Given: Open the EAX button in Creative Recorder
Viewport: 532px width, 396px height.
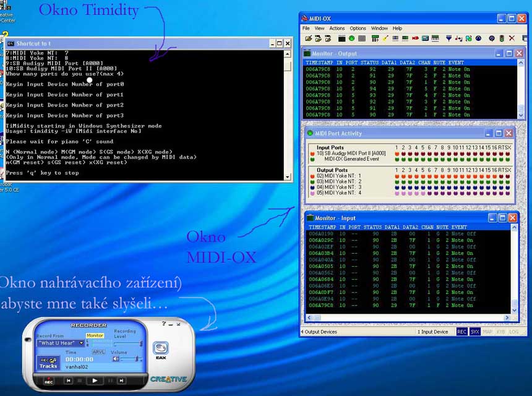Looking at the screenshot, I should [160, 348].
